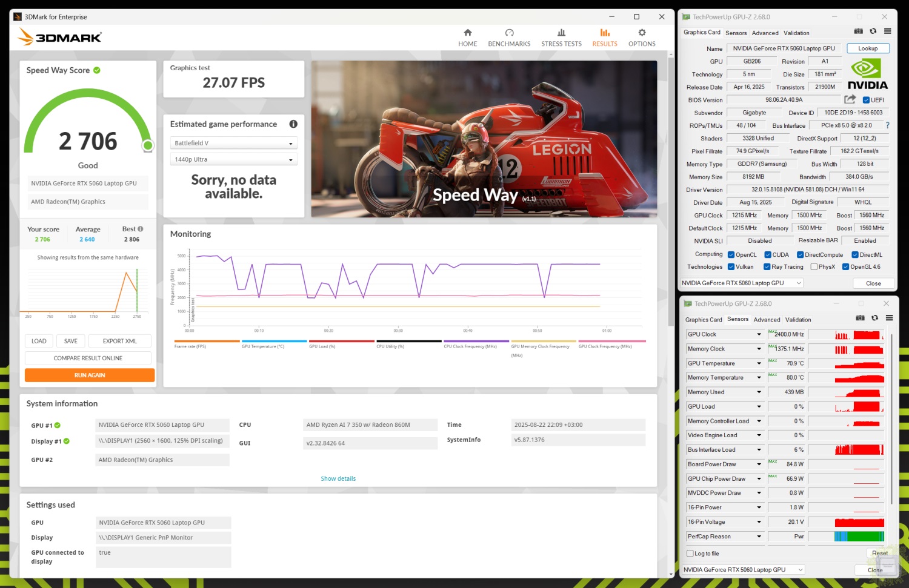Image resolution: width=909 pixels, height=588 pixels.
Task: Click the 3DMark logo
Action: coord(59,37)
